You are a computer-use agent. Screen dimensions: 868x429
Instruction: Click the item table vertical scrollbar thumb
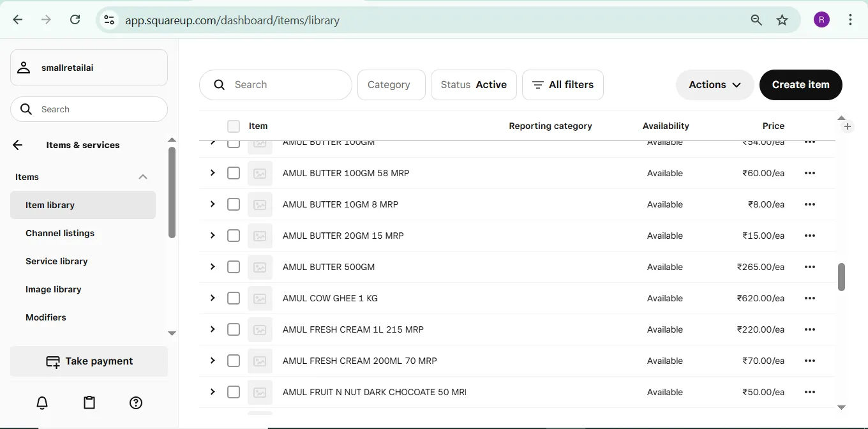pyautogui.click(x=841, y=276)
